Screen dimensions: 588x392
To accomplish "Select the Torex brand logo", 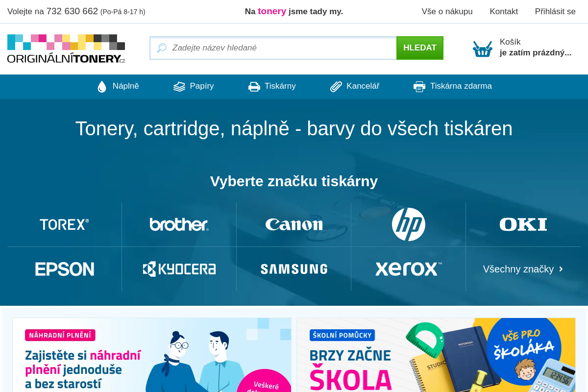I will coord(64,224).
